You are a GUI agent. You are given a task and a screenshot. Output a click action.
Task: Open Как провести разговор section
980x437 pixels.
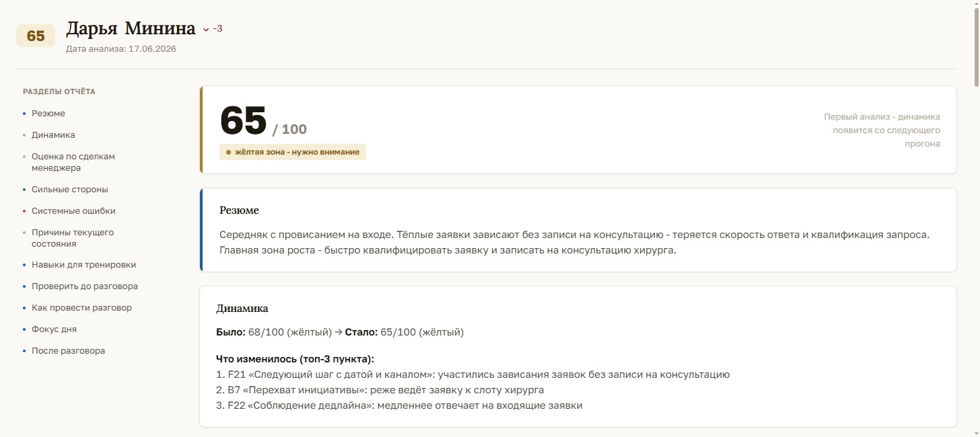81,308
